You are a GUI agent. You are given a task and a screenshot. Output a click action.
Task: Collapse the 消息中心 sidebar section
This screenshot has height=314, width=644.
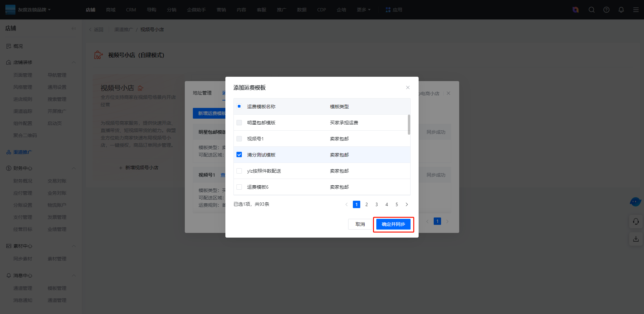pyautogui.click(x=74, y=275)
